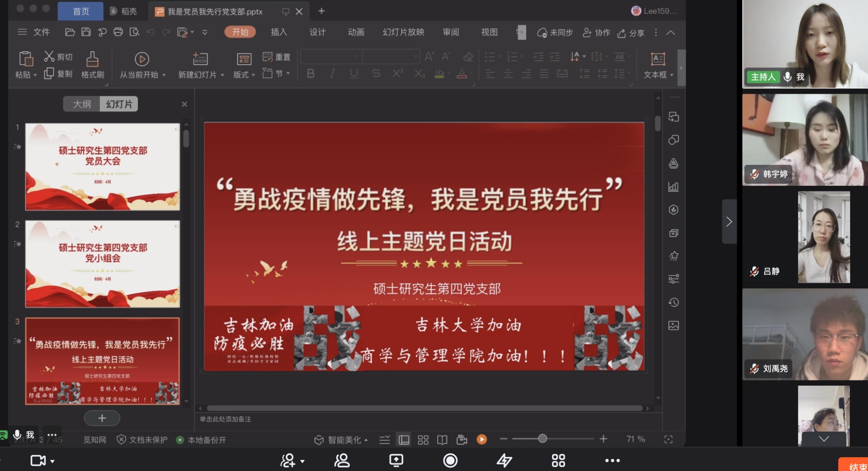Screen dimensions: 868x471
Task: Mute my microphone at bottom left
Action: tap(17, 435)
